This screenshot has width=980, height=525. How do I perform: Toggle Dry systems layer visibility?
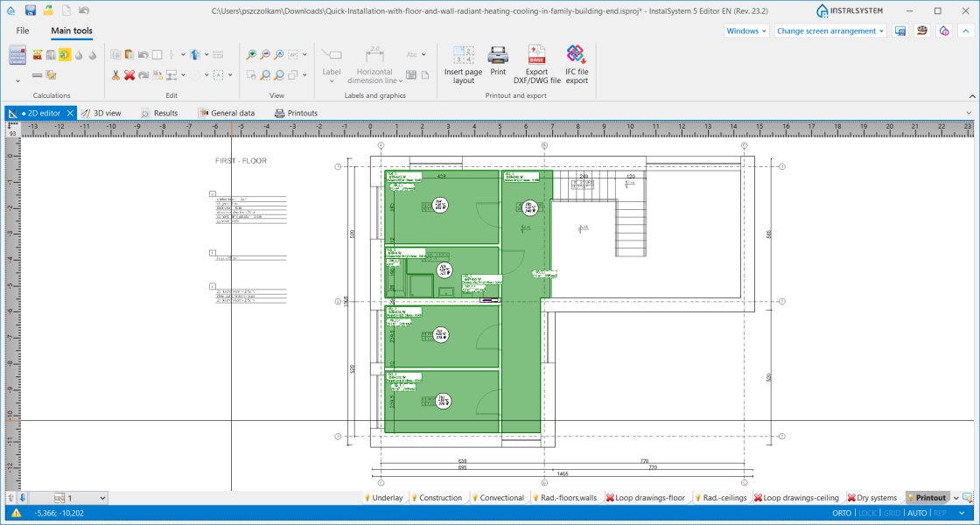(872, 498)
